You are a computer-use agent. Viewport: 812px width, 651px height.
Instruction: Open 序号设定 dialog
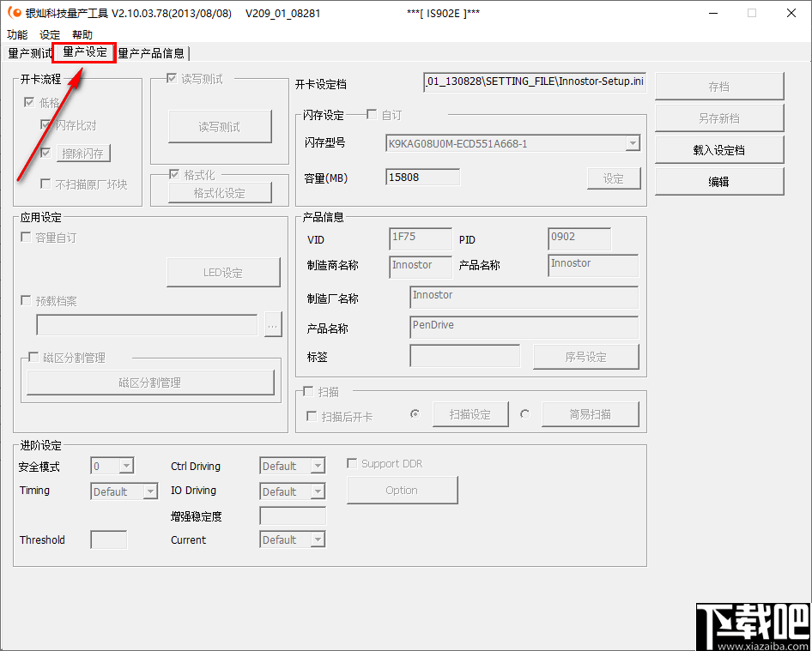[x=586, y=356]
